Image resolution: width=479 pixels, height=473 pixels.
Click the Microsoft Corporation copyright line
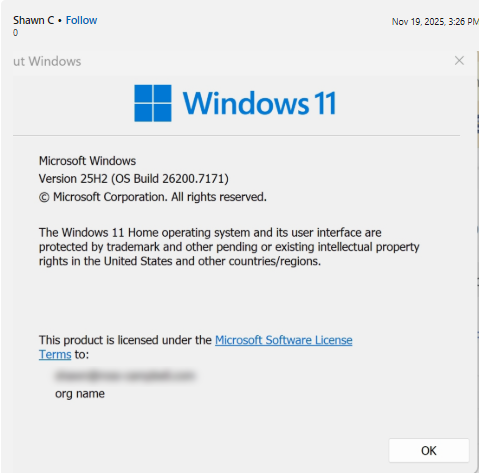(153, 197)
